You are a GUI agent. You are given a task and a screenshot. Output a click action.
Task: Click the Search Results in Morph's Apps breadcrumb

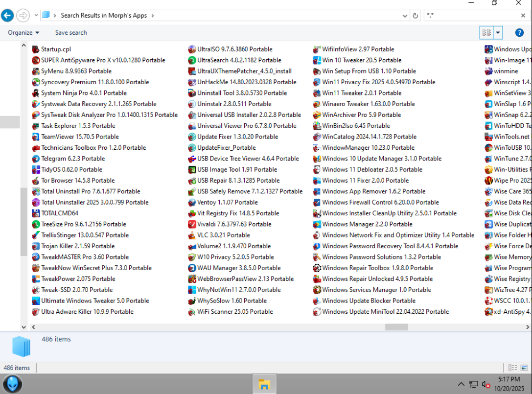coord(104,16)
